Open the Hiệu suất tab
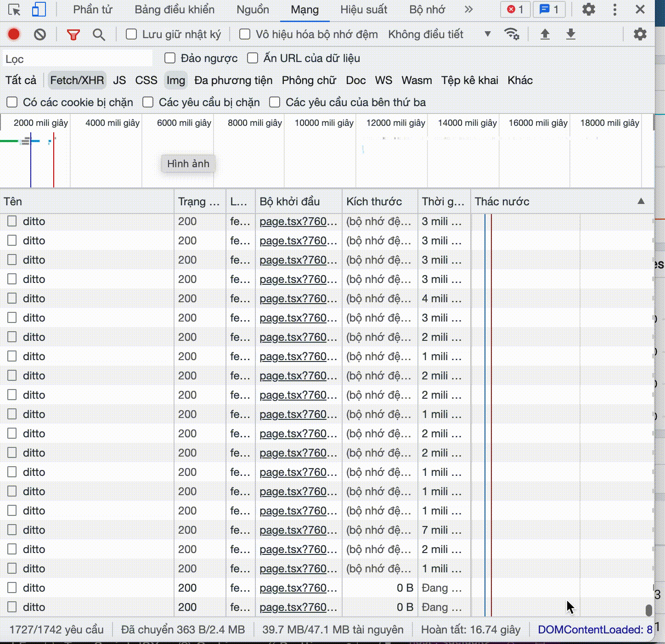The height and width of the screenshot is (644, 665). coord(364,10)
